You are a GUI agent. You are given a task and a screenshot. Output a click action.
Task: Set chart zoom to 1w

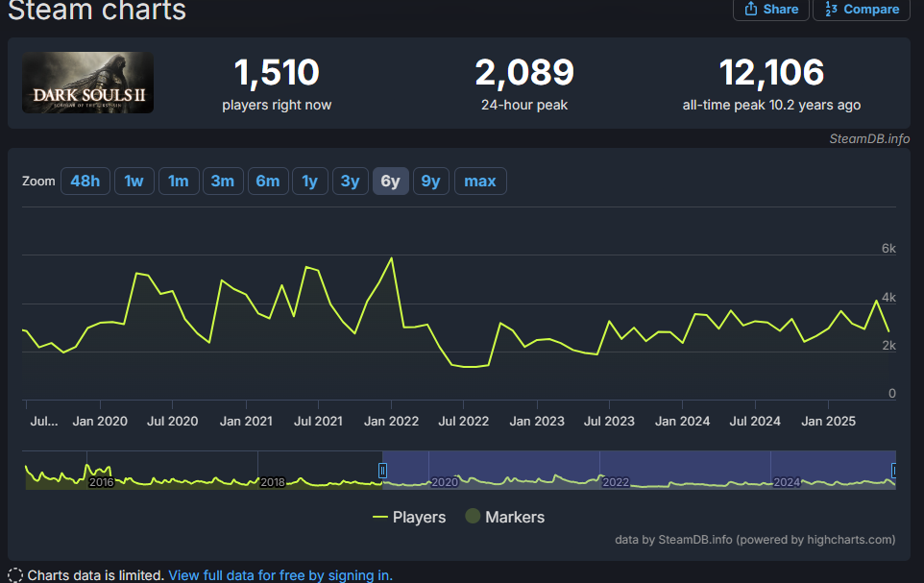point(134,181)
